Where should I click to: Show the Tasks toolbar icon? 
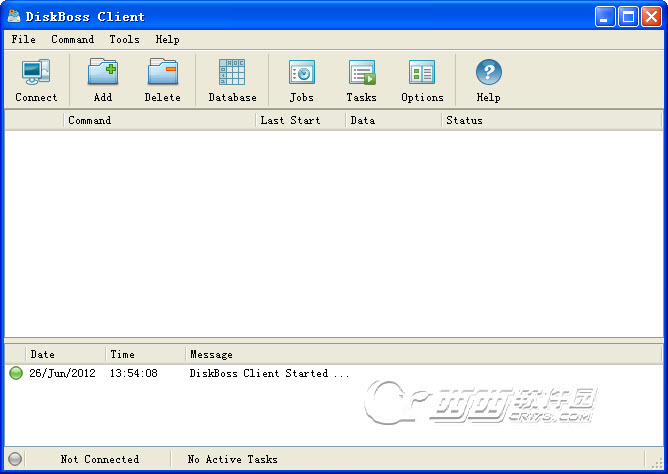[361, 73]
